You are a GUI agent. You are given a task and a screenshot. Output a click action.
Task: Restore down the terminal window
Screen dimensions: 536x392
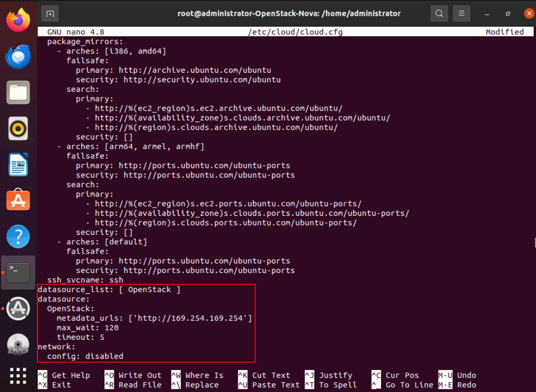point(508,14)
